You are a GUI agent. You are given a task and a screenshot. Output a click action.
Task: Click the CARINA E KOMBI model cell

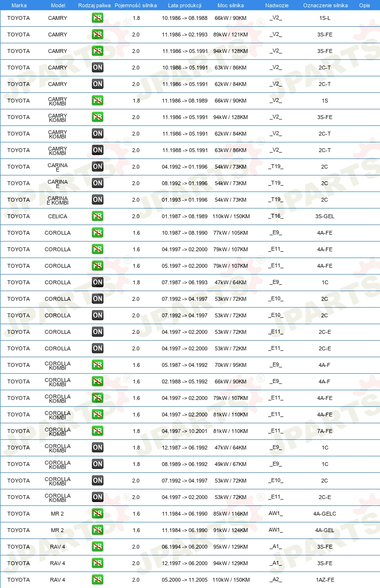tap(58, 200)
